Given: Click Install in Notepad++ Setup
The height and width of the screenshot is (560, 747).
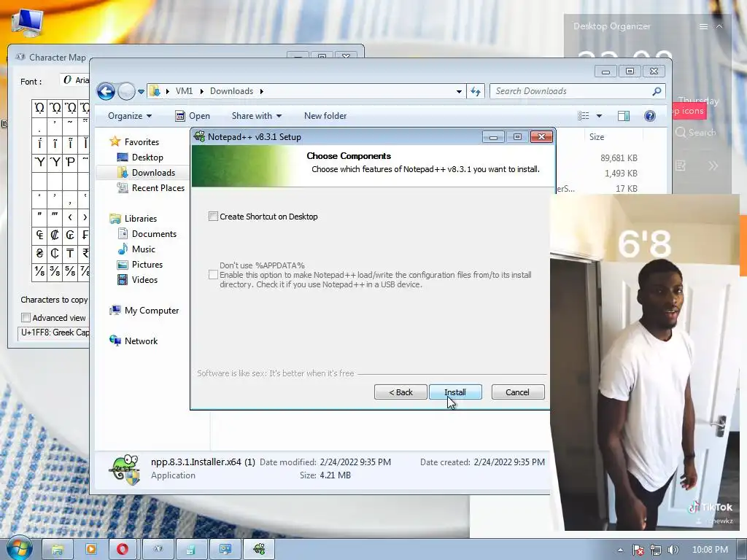Looking at the screenshot, I should point(455,392).
